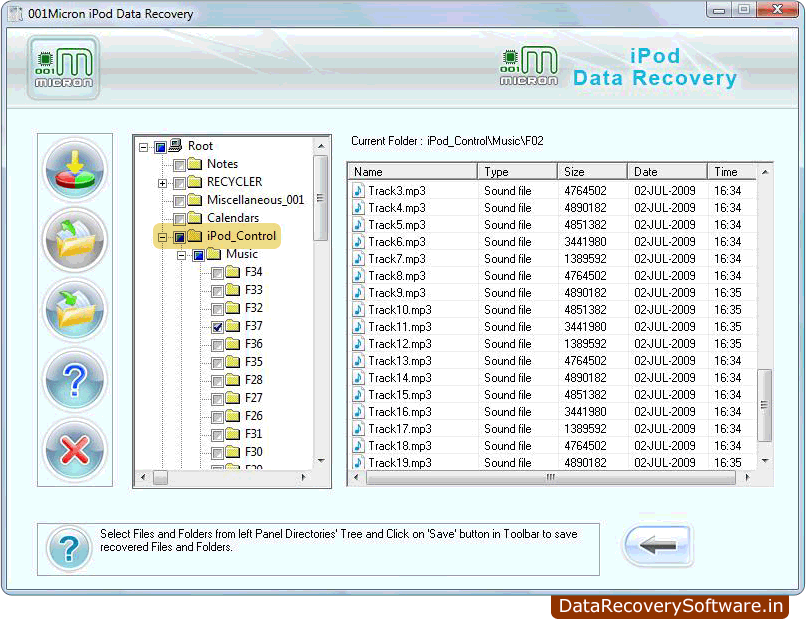Click the third folder toolbar icon
Viewport: 806px width, 619px height.
75,310
